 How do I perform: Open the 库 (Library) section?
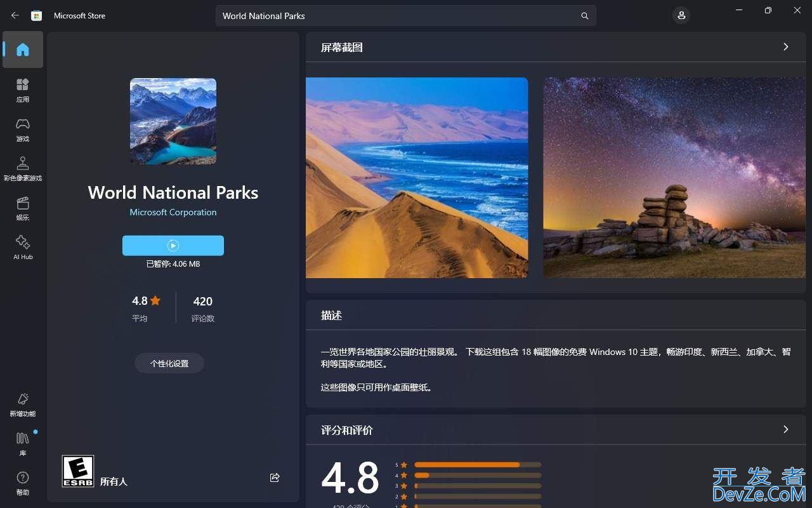[x=23, y=444]
